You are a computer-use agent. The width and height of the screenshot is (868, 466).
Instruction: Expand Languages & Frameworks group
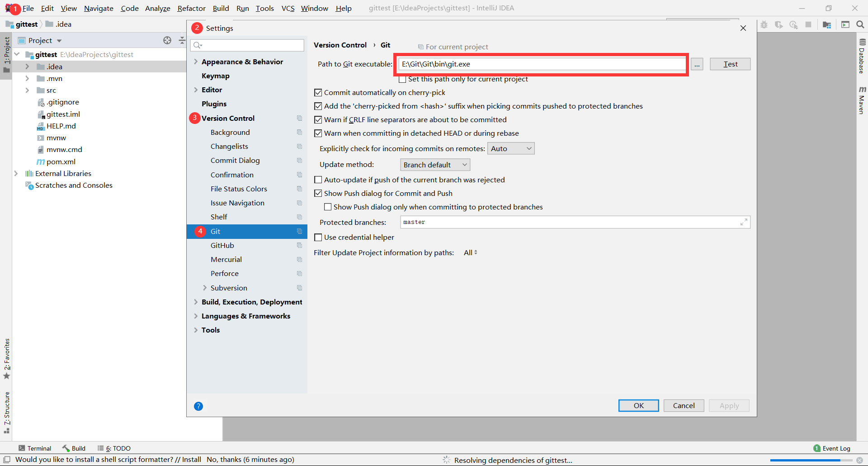pos(196,316)
